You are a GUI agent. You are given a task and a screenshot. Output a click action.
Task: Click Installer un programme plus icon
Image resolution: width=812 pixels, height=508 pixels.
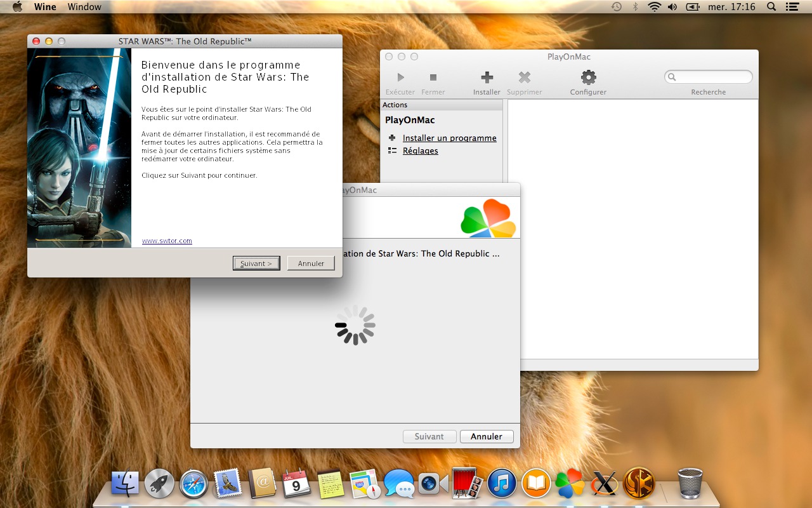pyautogui.click(x=392, y=138)
